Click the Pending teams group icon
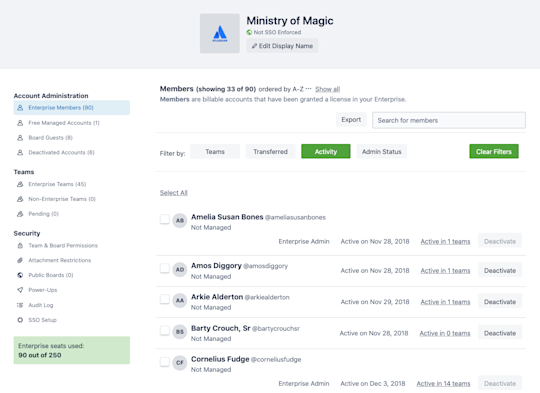The height and width of the screenshot is (393, 540). 20,214
